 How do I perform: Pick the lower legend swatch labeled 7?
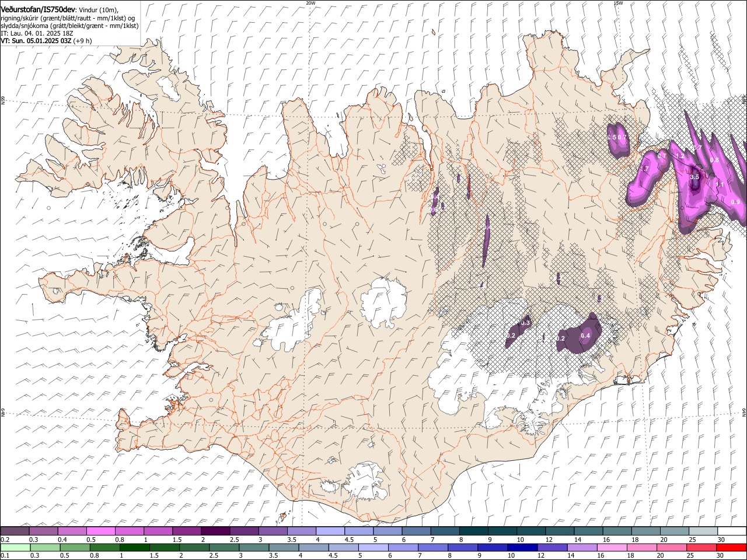[432, 548]
